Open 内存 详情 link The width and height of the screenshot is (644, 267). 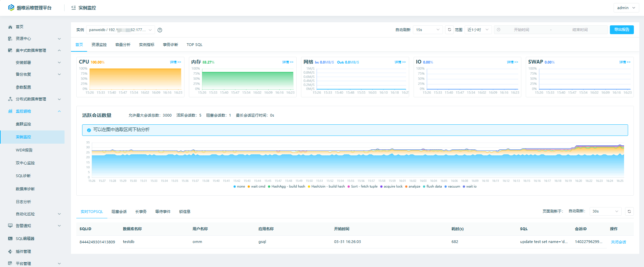coord(288,62)
